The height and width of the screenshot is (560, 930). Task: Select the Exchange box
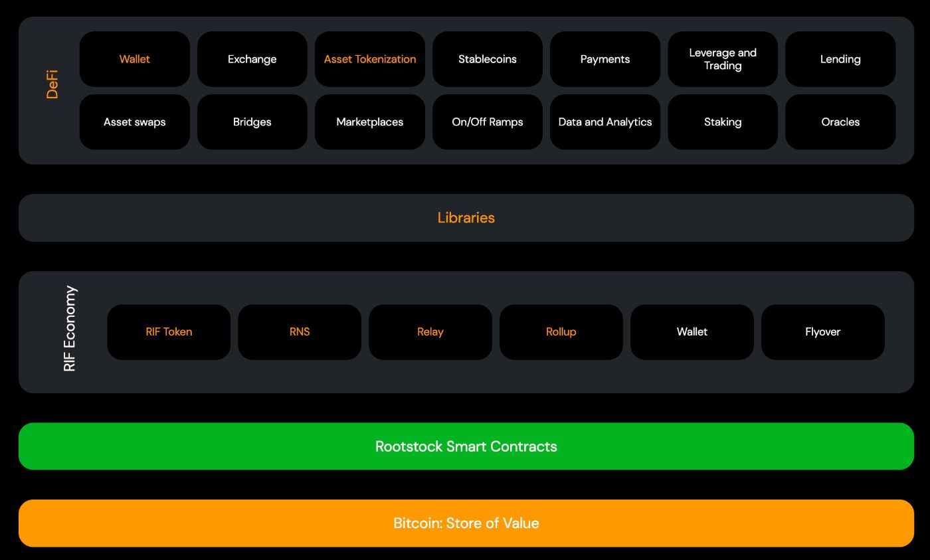[x=252, y=59]
